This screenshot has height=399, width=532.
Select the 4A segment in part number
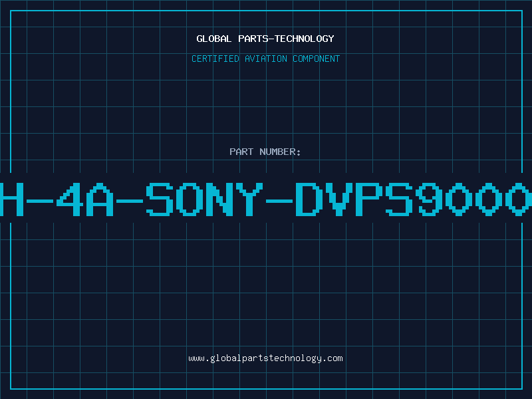tap(85, 199)
